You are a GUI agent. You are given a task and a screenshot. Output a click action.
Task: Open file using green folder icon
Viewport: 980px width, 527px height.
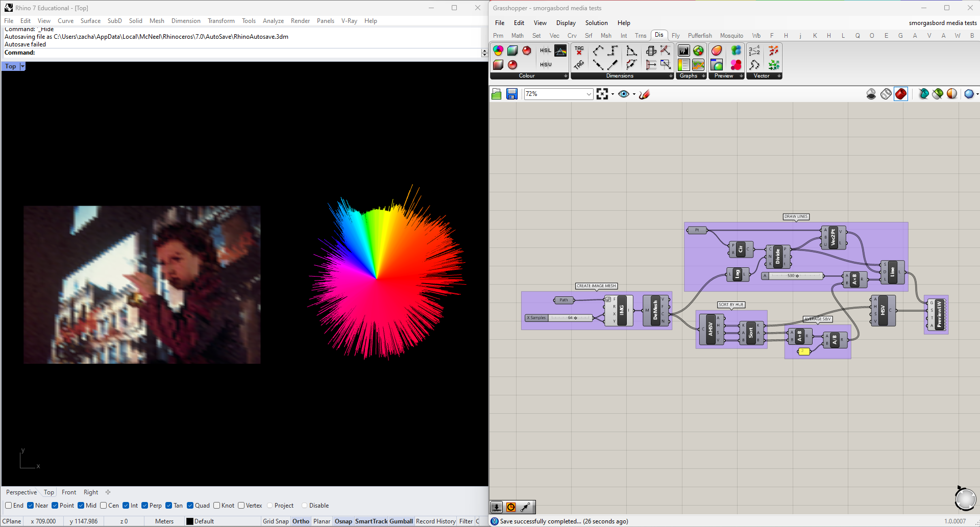click(496, 94)
